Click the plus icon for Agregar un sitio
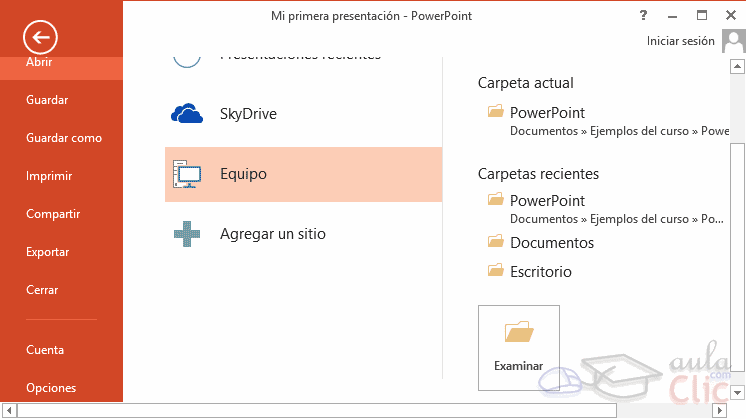This screenshot has height=419, width=746. pyautogui.click(x=187, y=234)
